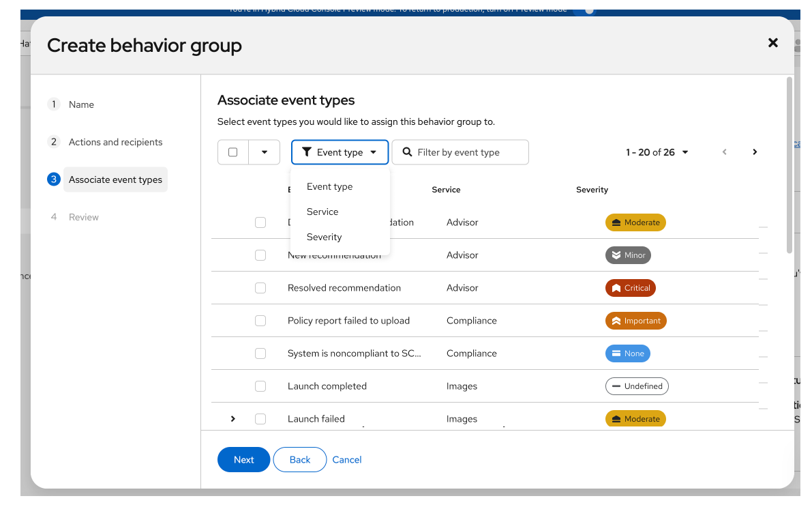Click the search magnifier icon
This screenshot has width=812, height=507.
[x=407, y=152]
